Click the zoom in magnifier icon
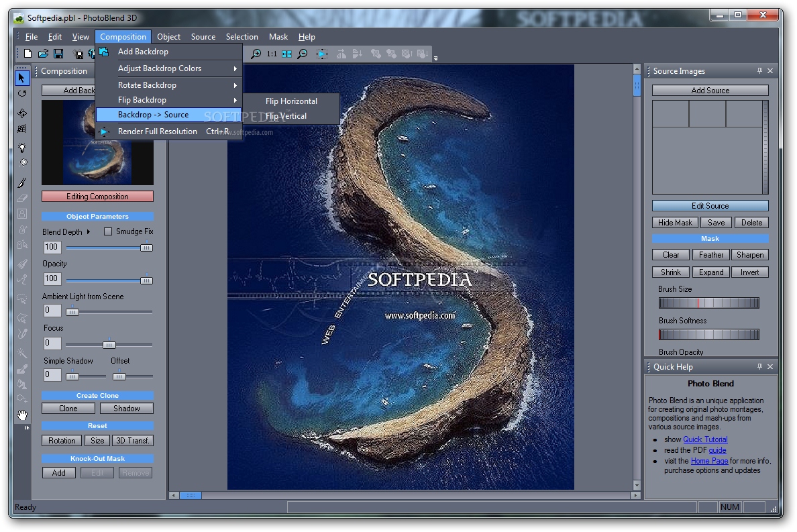The height and width of the screenshot is (532, 797). [256, 54]
